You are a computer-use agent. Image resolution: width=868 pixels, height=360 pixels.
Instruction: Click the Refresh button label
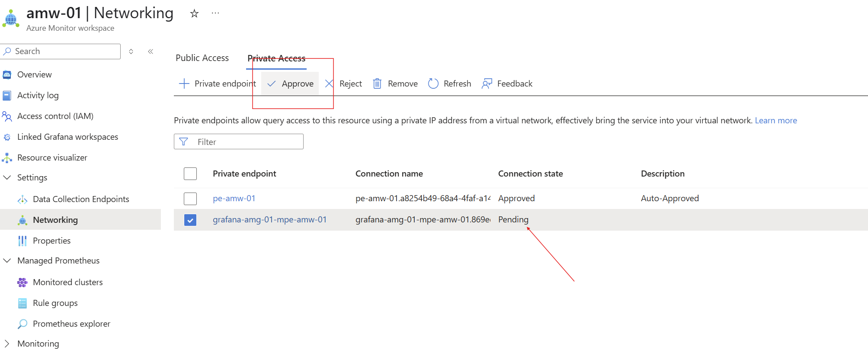457,84
